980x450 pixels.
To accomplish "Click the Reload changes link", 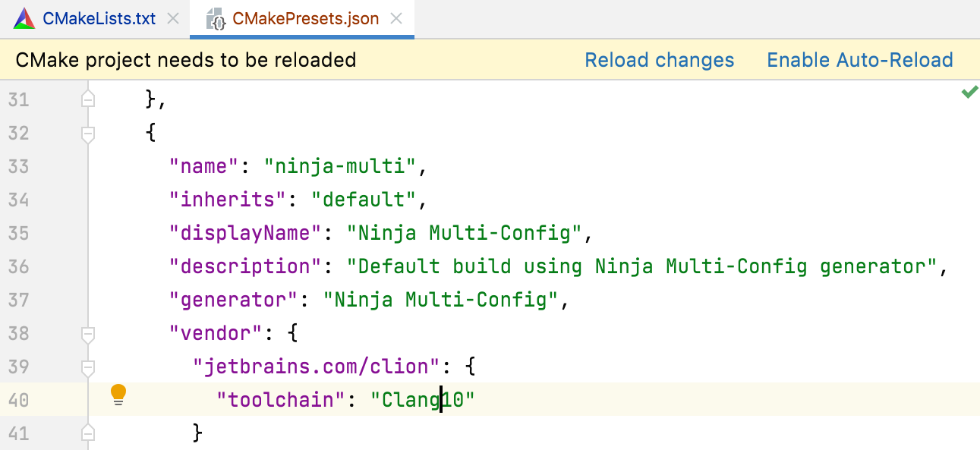I will pyautogui.click(x=659, y=59).
